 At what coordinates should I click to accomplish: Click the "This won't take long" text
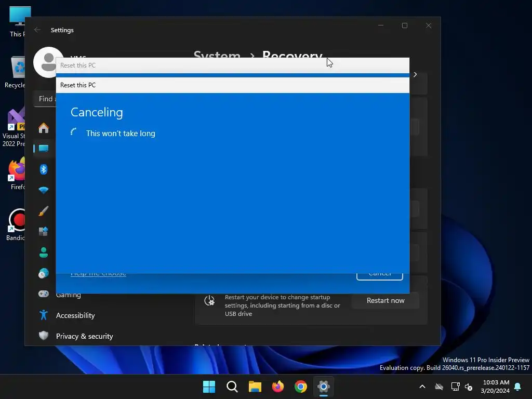click(121, 134)
